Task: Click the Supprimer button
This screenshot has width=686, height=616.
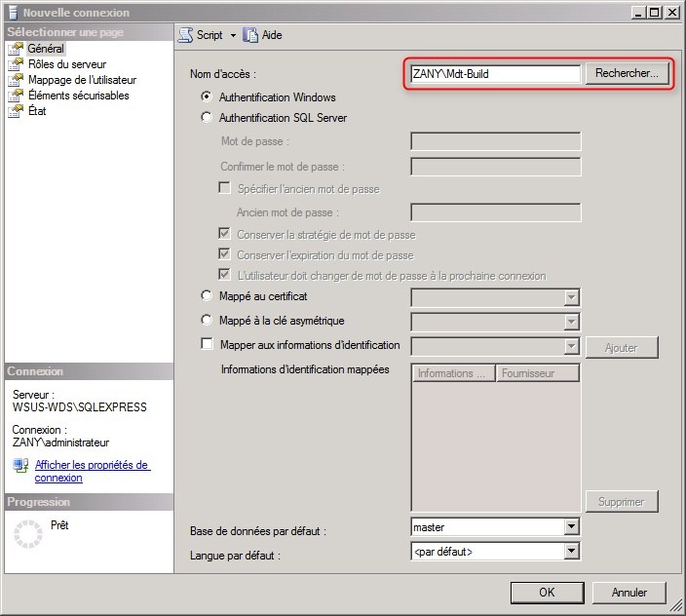Action: pos(622,502)
